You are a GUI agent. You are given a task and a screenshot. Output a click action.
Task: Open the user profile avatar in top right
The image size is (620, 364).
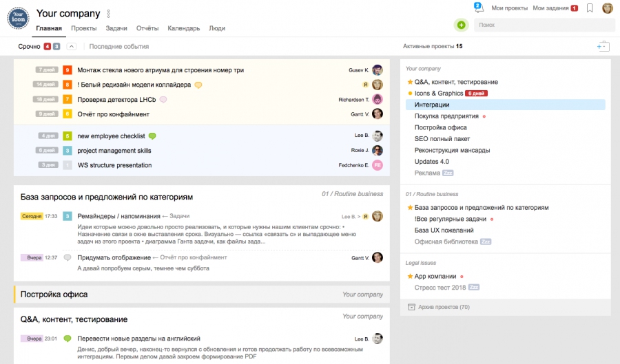608,8
